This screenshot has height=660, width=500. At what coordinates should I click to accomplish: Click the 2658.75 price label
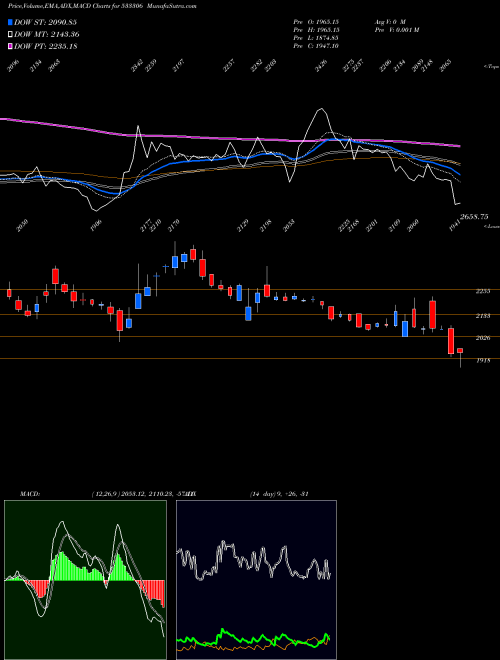[x=474, y=217]
